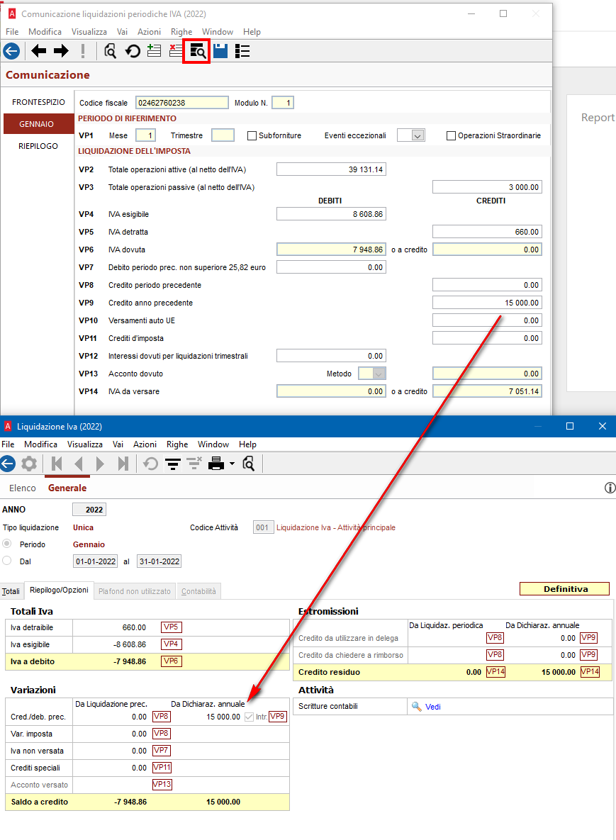The image size is (616, 840).
Task: Click the next record right arrow in Comunicazione window
Action: (61, 51)
